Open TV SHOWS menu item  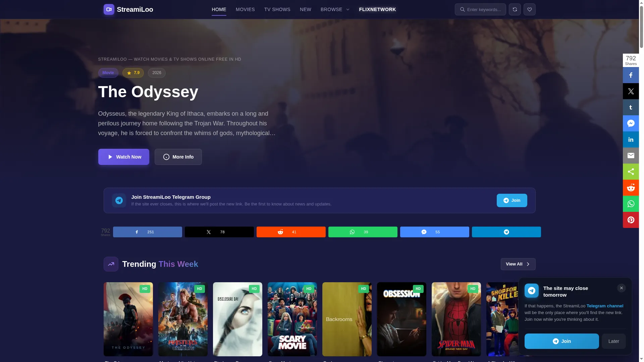277,9
